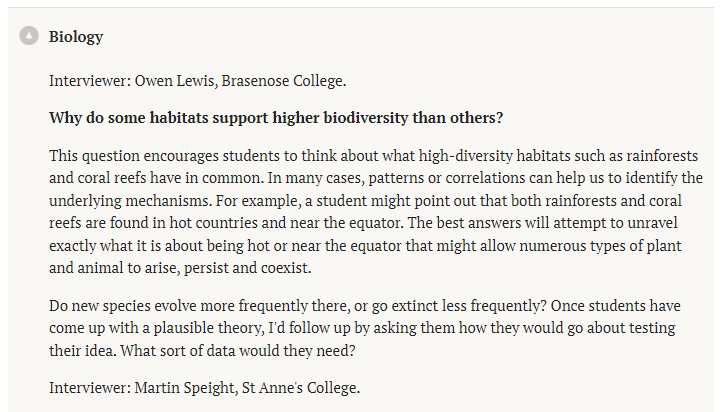Image resolution: width=722 pixels, height=412 pixels.
Task: Select the name Owen Lewis
Action: (175, 81)
